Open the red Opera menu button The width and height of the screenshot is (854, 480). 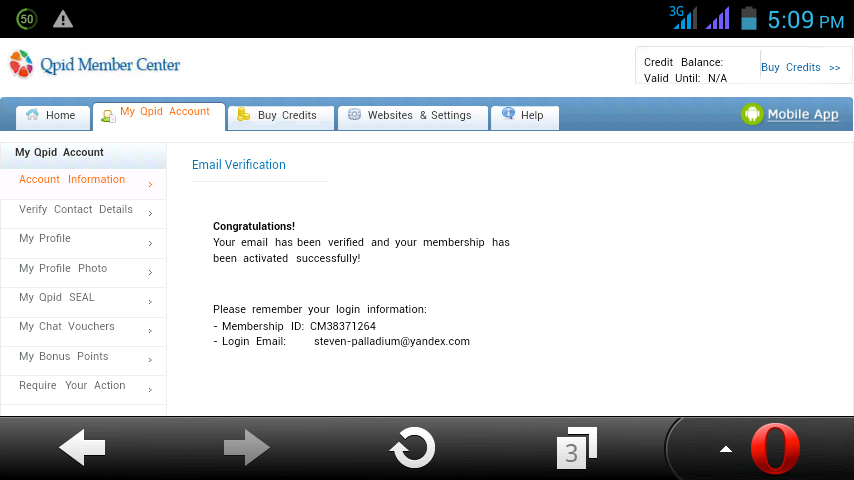pos(775,449)
